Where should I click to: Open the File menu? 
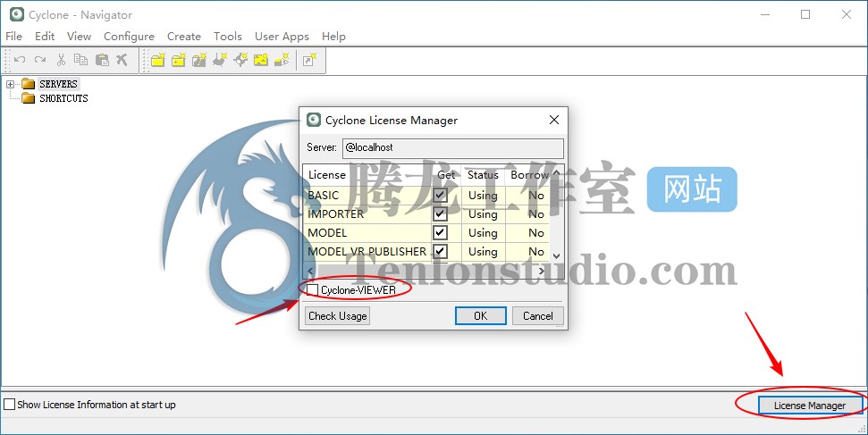[x=13, y=37]
